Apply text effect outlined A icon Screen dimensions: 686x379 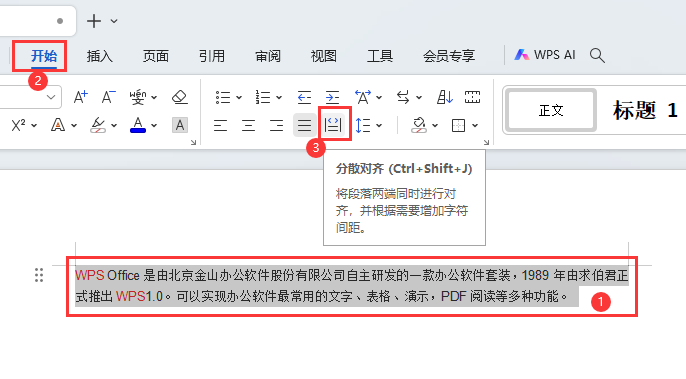tap(58, 125)
